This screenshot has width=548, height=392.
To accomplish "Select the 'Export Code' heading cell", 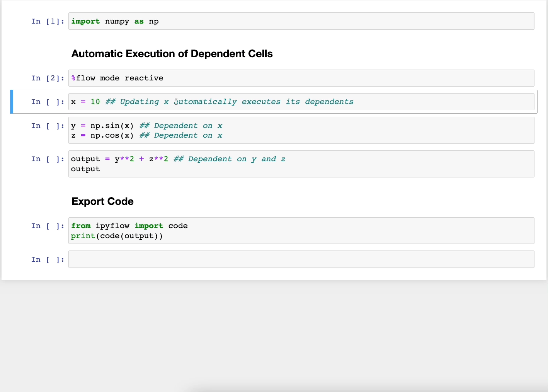I will (102, 201).
